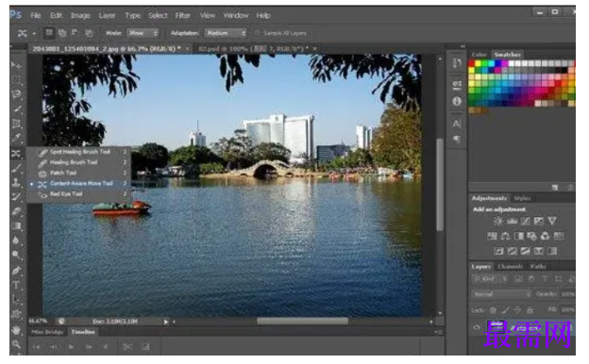Image resolution: width=589 pixels, height=364 pixels.
Task: Open the Mode dropdown set to Move
Action: point(143,33)
